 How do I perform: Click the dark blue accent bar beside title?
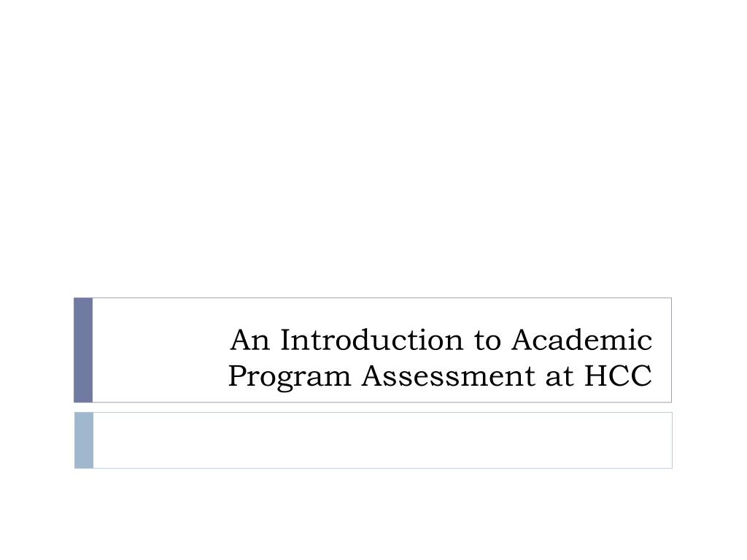(83, 350)
